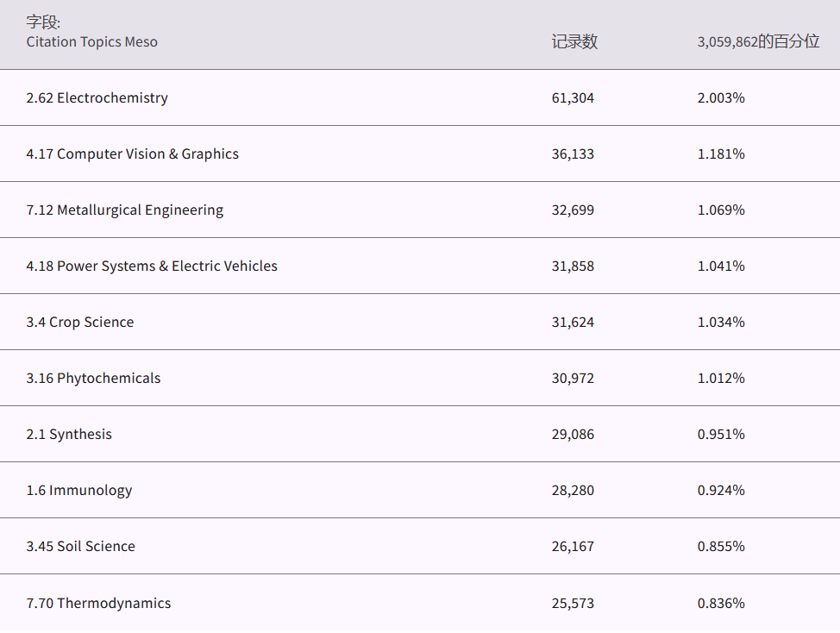Open the 3.4 Crop Science topic
The height and width of the screenshot is (633, 840).
(x=79, y=322)
